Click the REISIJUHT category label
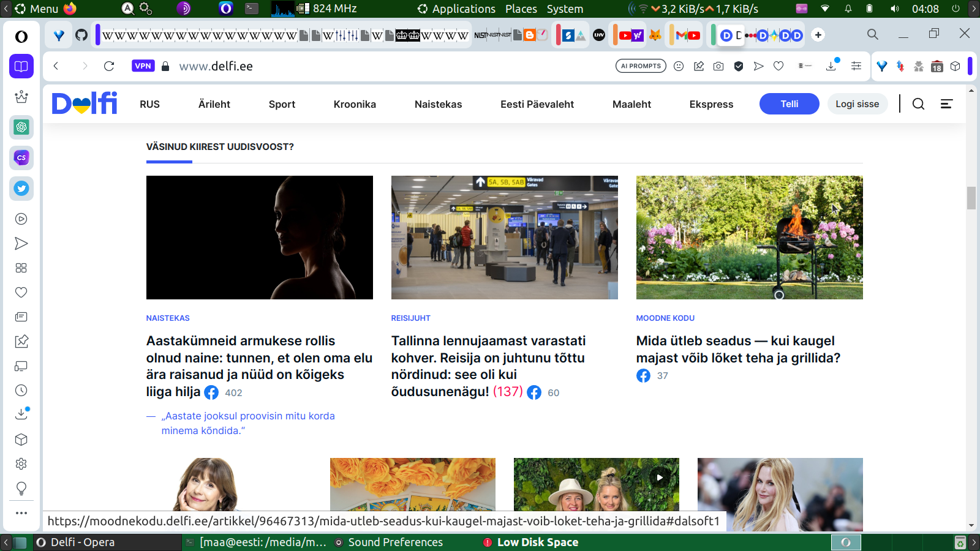 pyautogui.click(x=411, y=318)
